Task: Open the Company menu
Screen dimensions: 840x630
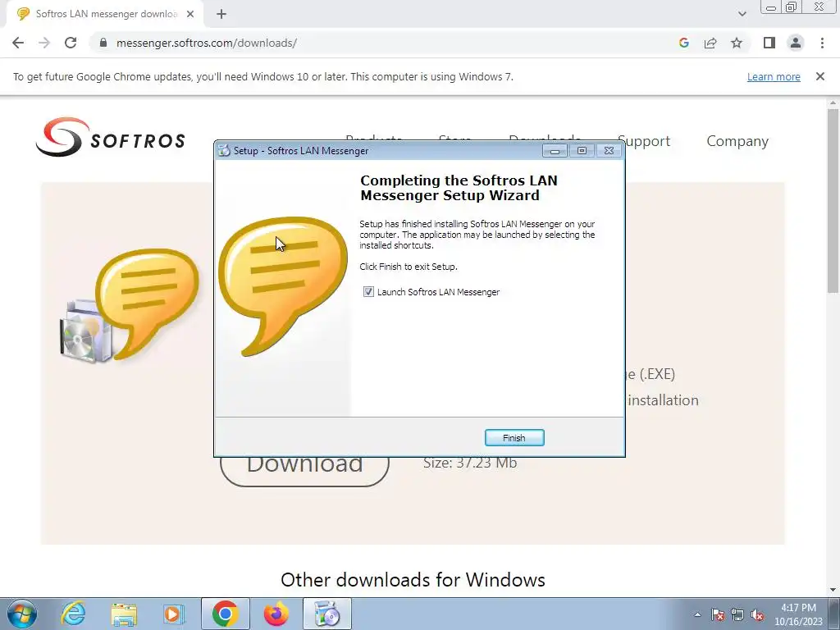Action: click(x=737, y=141)
